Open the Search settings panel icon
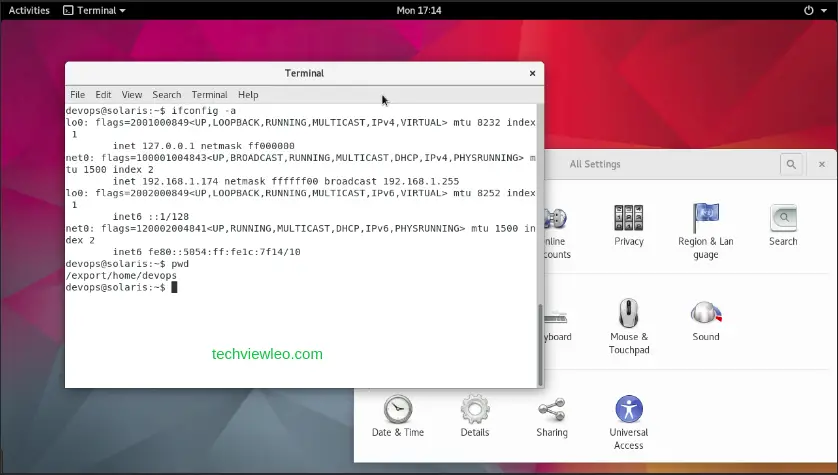The width and height of the screenshot is (838, 475). [x=783, y=218]
